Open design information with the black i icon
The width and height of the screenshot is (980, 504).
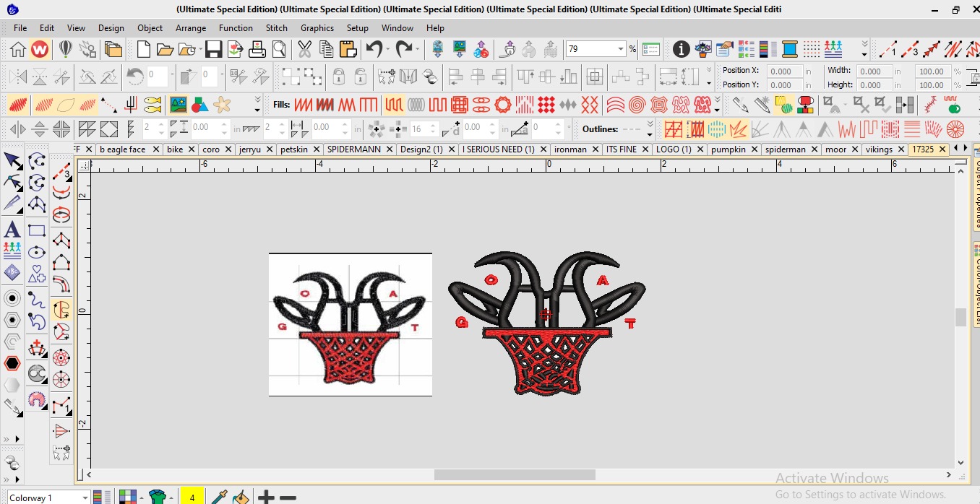pyautogui.click(x=681, y=49)
